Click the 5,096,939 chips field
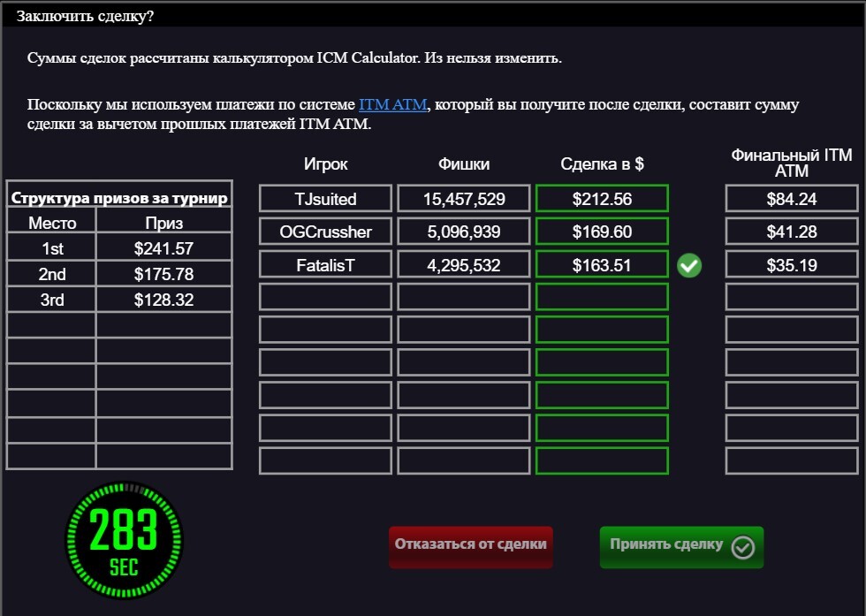The height and width of the screenshot is (616, 866). tap(464, 232)
